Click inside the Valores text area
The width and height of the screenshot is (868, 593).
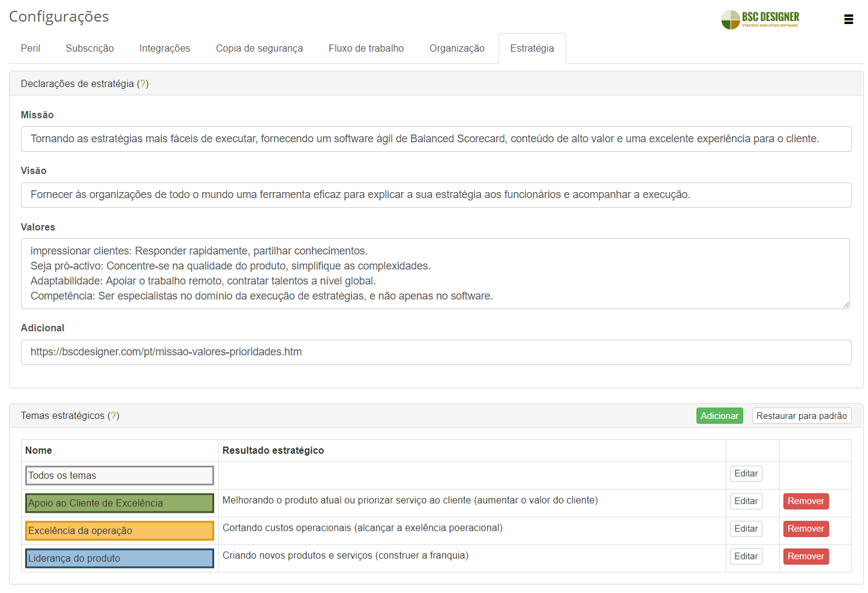point(435,274)
